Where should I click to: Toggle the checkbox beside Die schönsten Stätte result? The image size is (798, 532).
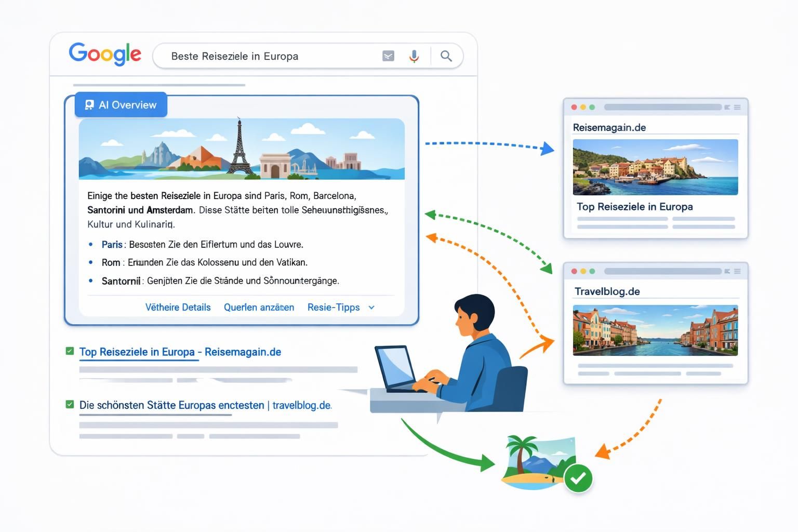point(70,404)
